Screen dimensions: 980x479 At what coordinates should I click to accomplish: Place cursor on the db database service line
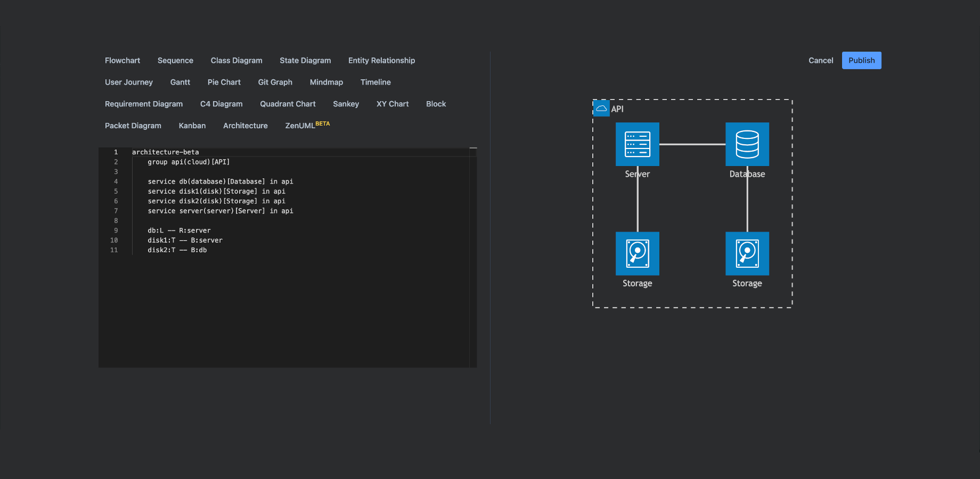[220, 181]
